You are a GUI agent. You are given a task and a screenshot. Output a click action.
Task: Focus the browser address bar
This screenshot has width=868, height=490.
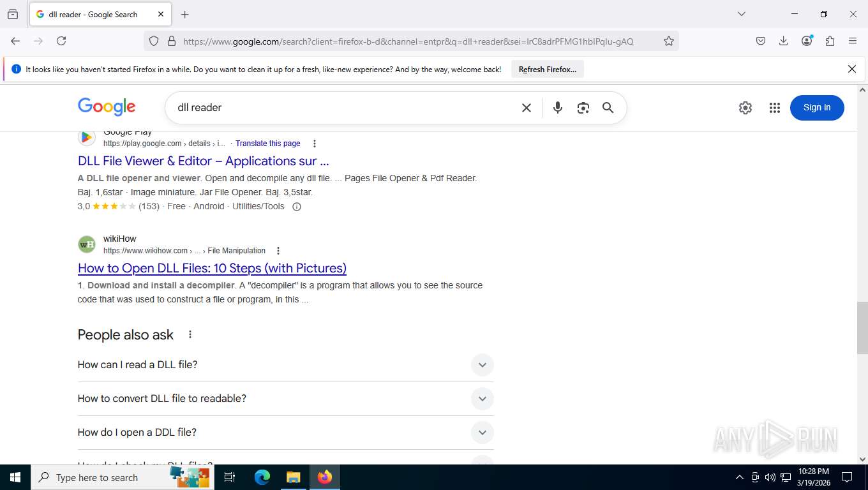pyautogui.click(x=408, y=41)
